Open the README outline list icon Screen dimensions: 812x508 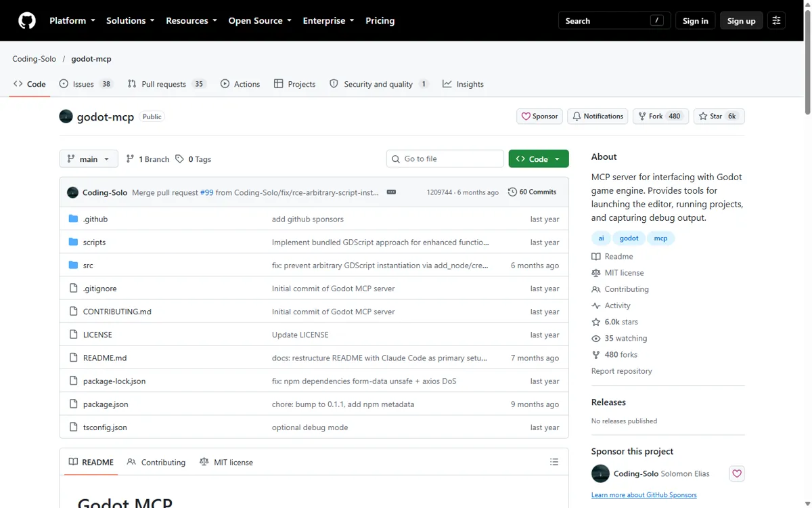coord(554,462)
